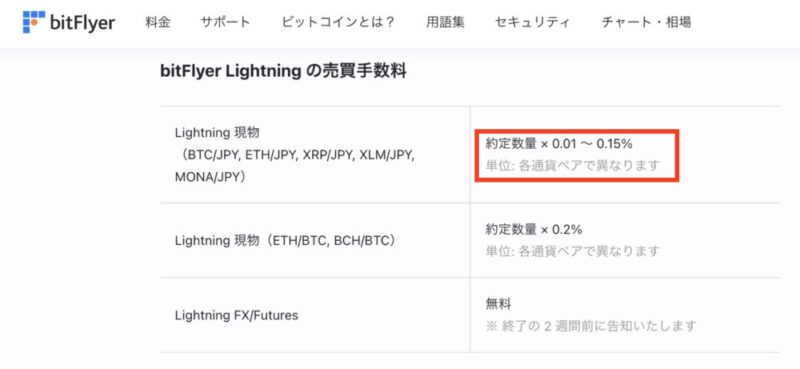Go to the サポート page
The height and width of the screenshot is (369, 800).
(x=226, y=22)
